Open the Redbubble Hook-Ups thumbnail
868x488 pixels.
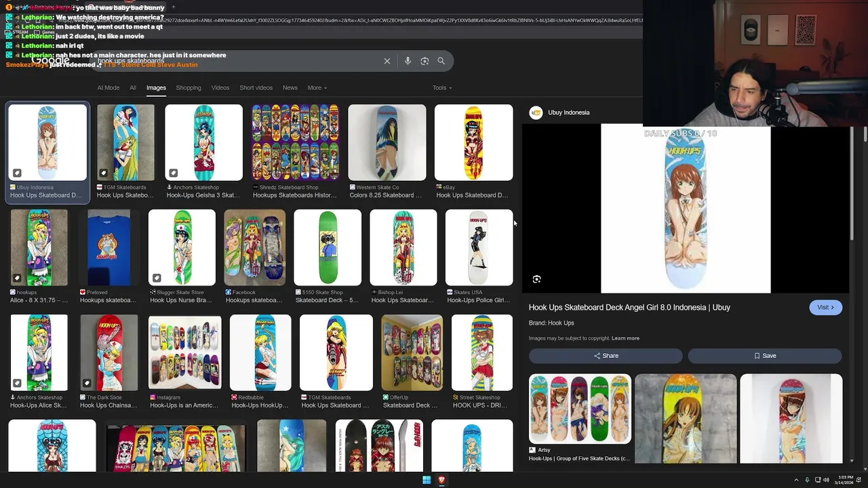pos(260,352)
